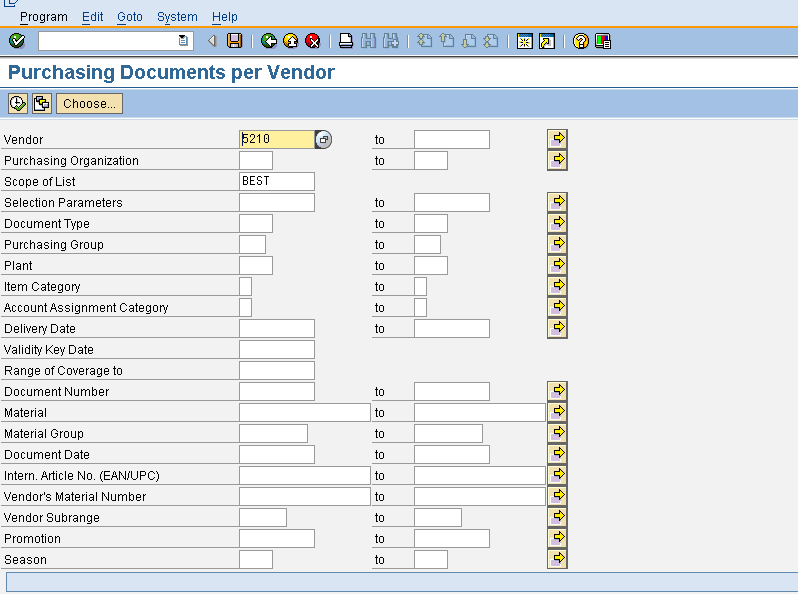The height and width of the screenshot is (594, 798).
Task: Click the yellow Exit arrow icon
Action: (x=291, y=41)
